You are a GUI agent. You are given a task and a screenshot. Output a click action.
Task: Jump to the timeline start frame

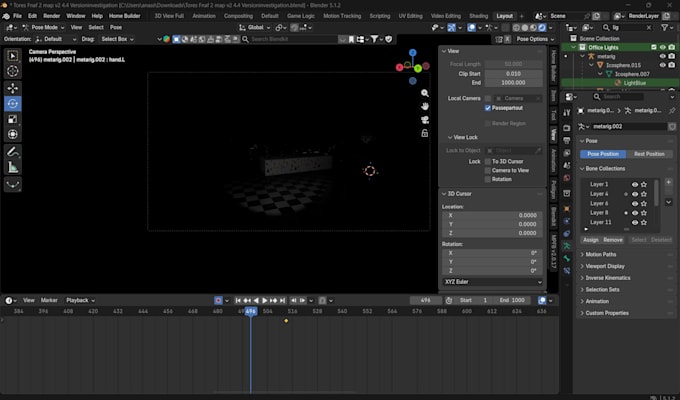click(238, 300)
